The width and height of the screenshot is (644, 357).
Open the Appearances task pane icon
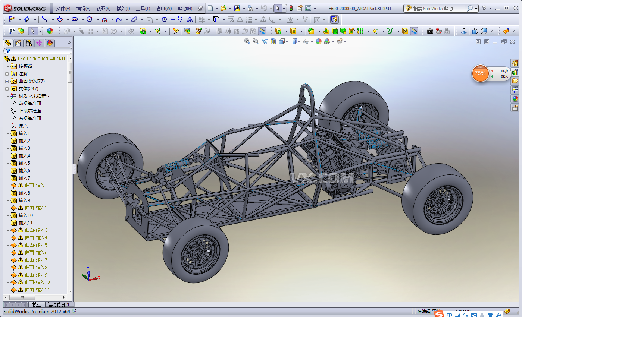click(x=515, y=99)
